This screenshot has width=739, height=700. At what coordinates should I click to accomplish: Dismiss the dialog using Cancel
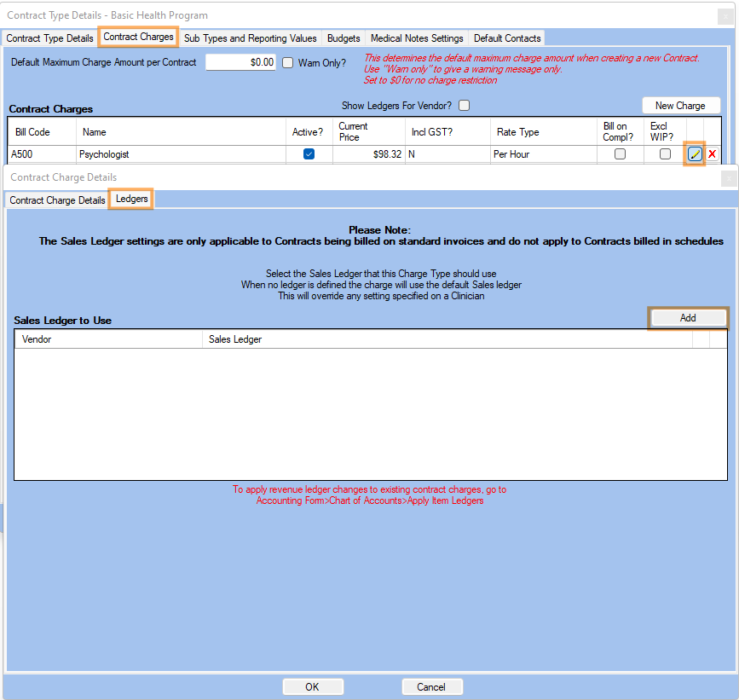tap(432, 686)
